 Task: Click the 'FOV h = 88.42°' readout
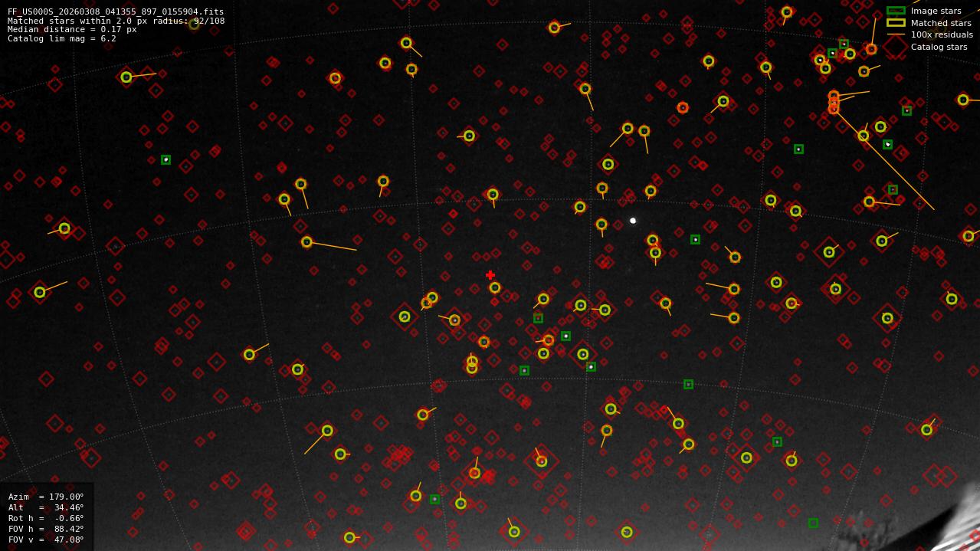[46, 529]
